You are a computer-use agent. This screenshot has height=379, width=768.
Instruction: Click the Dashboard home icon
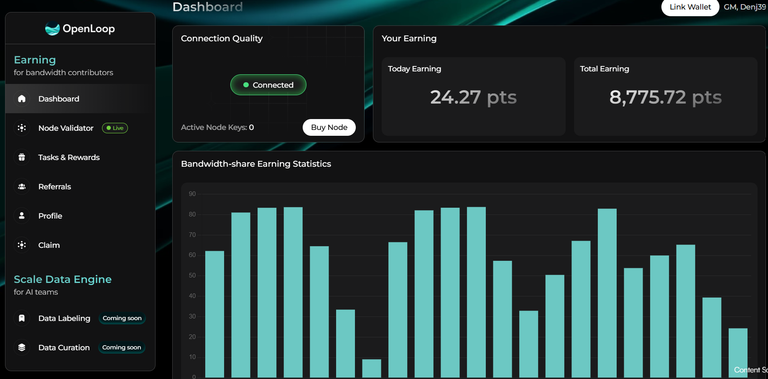point(22,99)
